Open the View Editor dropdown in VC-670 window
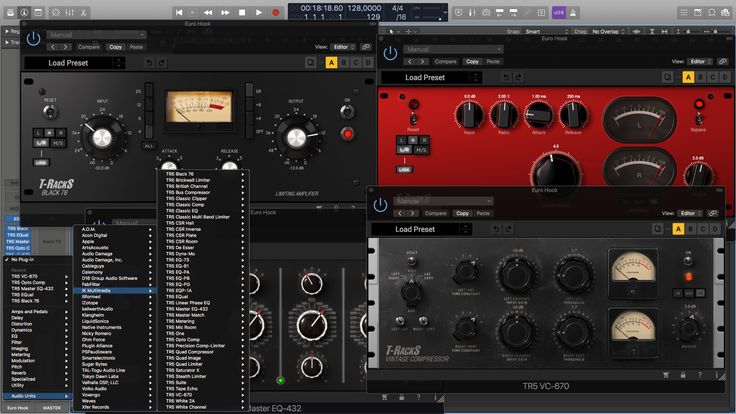736x414 pixels. [x=689, y=213]
